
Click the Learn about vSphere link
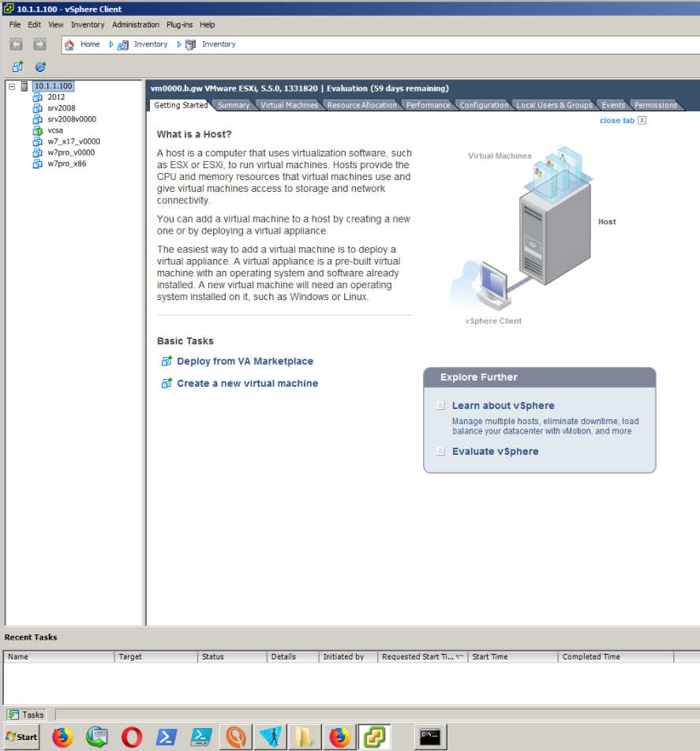coord(503,405)
